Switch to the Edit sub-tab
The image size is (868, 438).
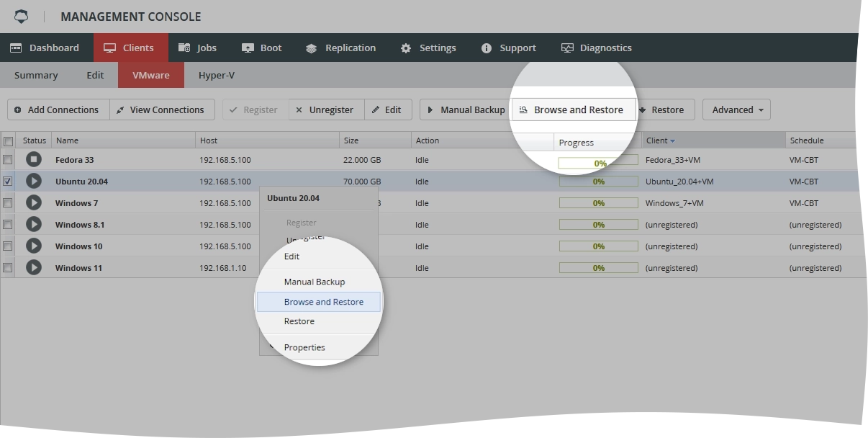tap(95, 75)
